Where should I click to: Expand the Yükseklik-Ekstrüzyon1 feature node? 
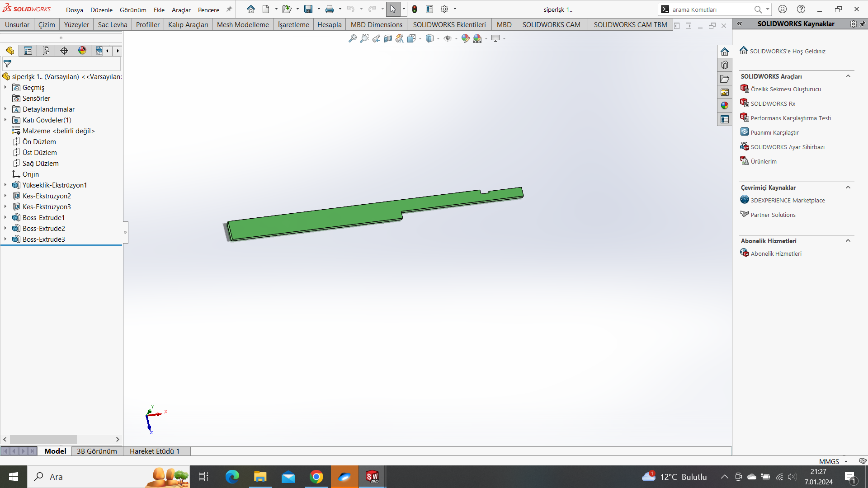point(5,185)
